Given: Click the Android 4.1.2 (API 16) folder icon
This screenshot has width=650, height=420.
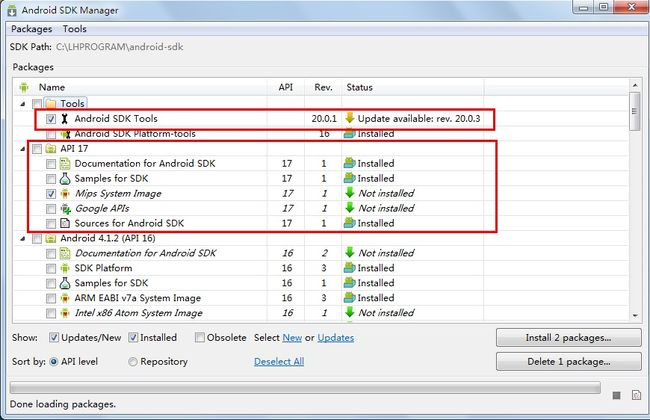Looking at the screenshot, I should pos(51,238).
